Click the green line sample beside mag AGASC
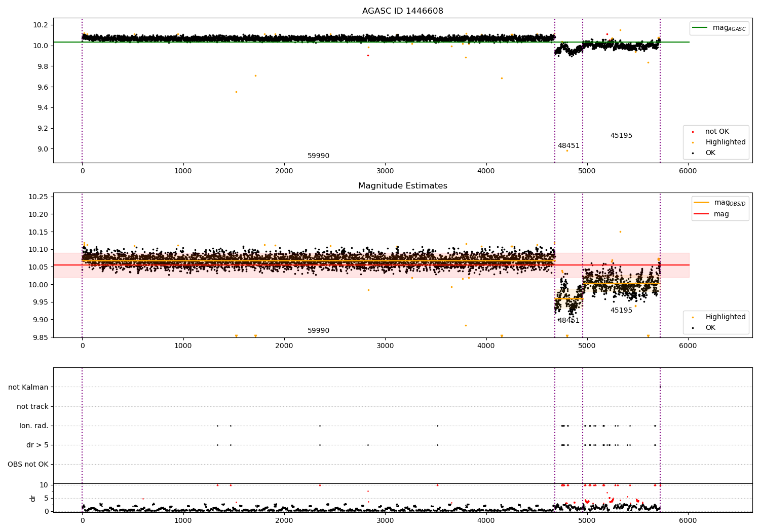The width and height of the screenshot is (760, 532). click(x=700, y=28)
